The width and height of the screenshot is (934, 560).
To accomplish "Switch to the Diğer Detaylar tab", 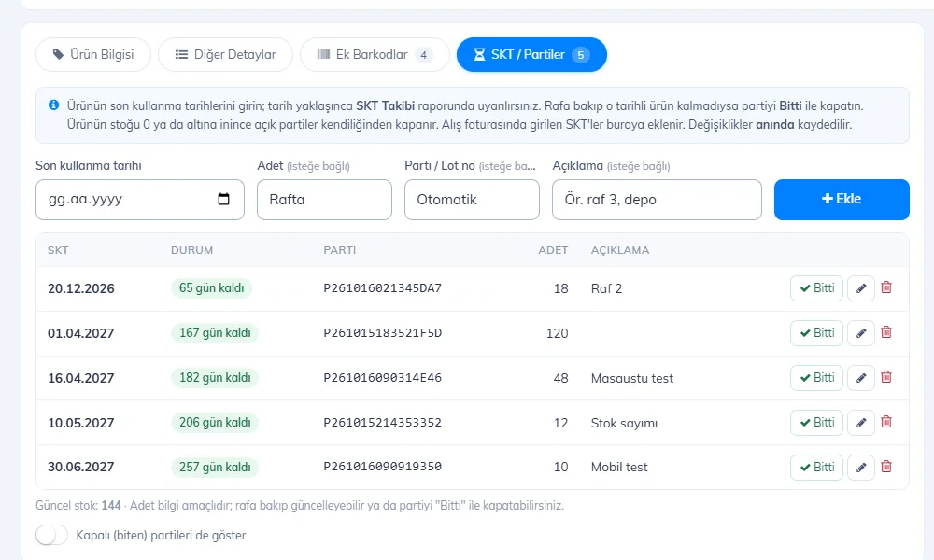I will pyautogui.click(x=225, y=55).
